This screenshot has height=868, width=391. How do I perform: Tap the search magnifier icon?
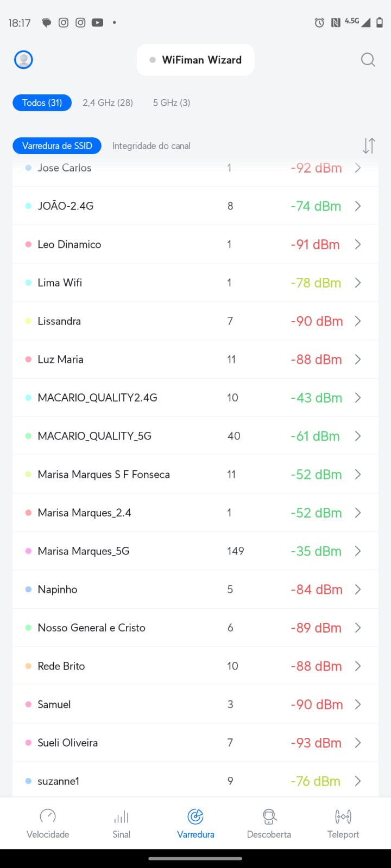368,60
